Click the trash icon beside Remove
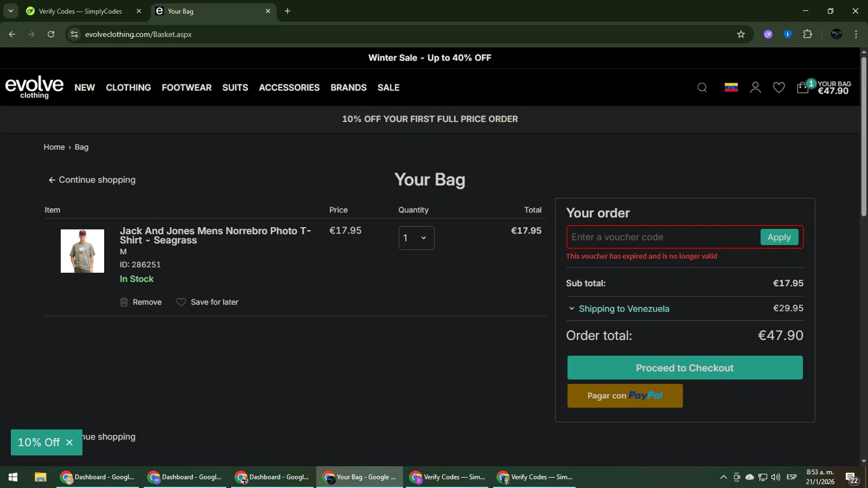 click(124, 302)
